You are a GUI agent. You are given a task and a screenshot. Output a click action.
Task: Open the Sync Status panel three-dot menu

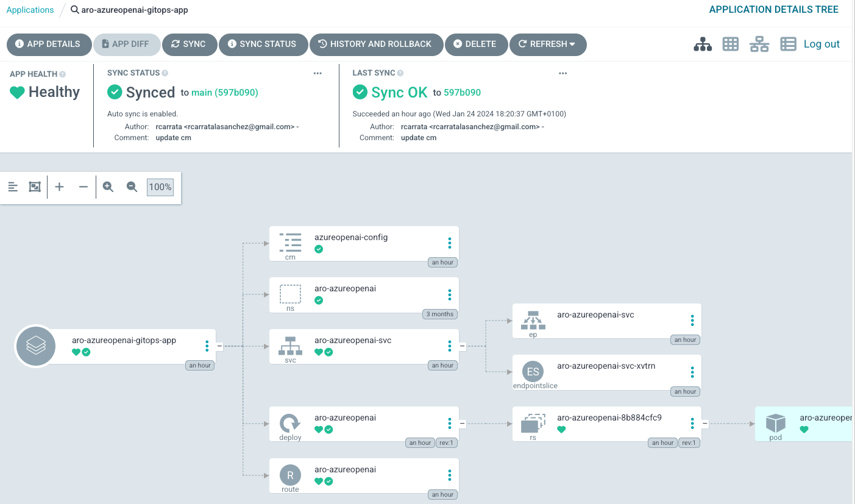(x=318, y=73)
